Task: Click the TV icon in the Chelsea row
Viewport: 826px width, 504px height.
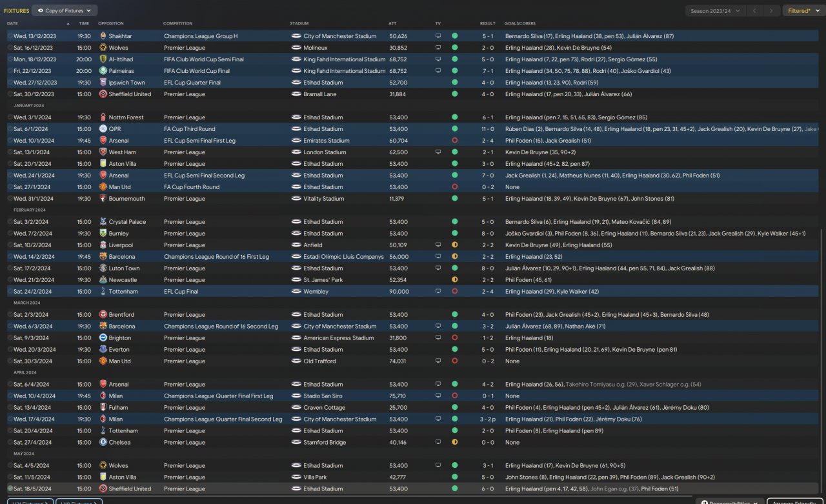Action: 438,443
